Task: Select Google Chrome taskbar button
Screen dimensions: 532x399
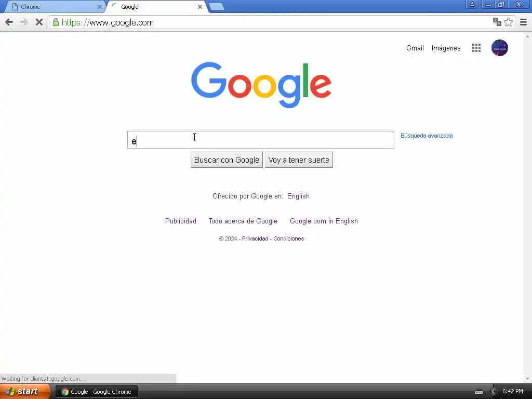Action: [97, 392]
